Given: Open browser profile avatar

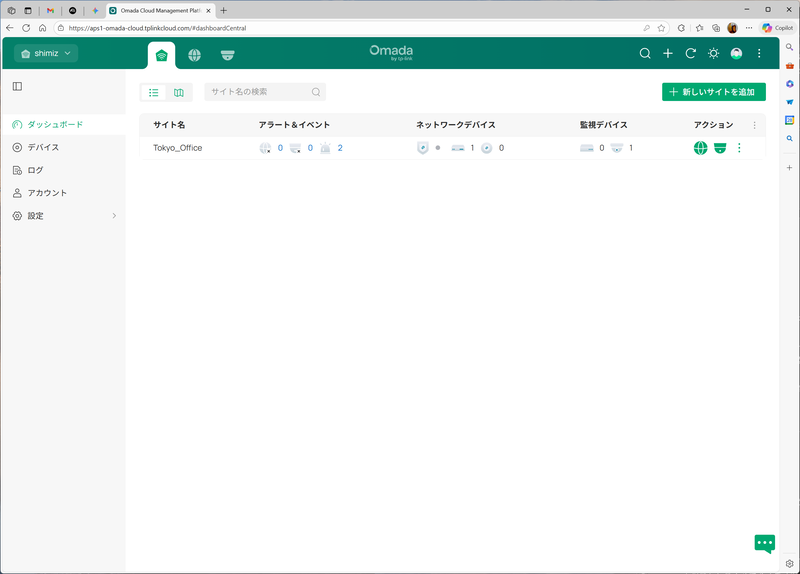Looking at the screenshot, I should coord(733,28).
